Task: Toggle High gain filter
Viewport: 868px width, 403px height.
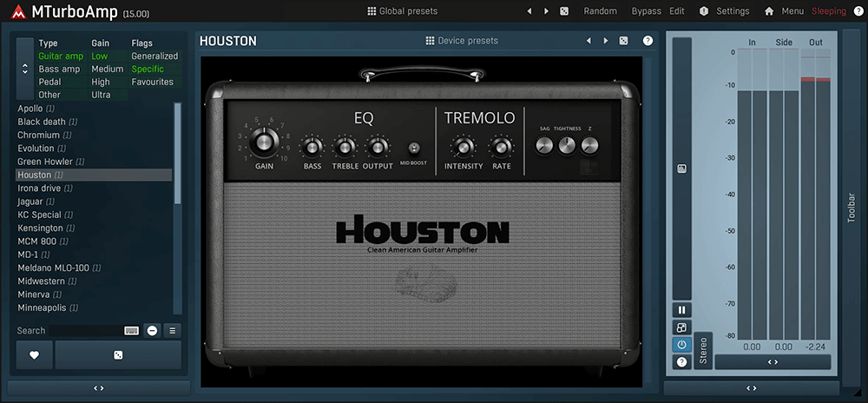Action: point(101,82)
